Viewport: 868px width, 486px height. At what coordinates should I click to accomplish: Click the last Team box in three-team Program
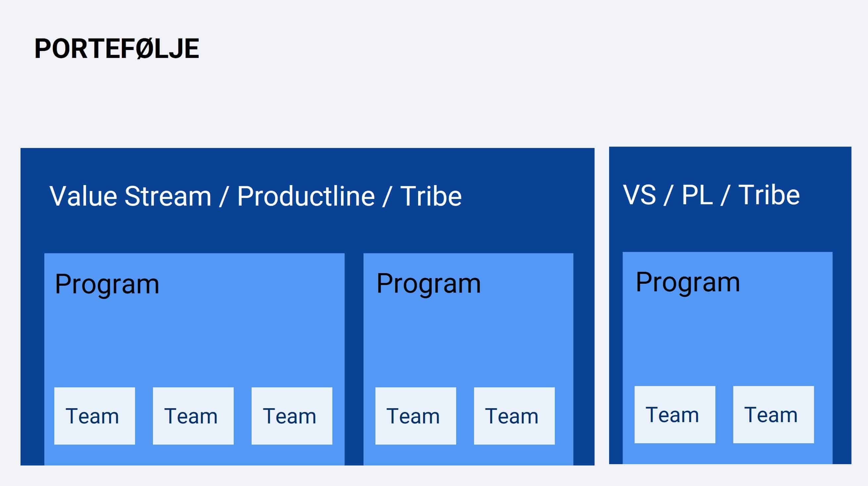(x=292, y=416)
